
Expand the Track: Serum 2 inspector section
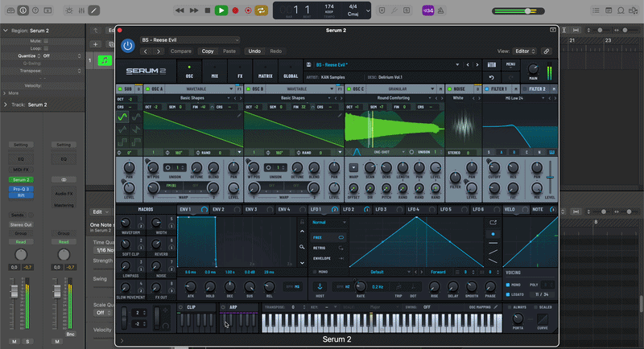6,105
